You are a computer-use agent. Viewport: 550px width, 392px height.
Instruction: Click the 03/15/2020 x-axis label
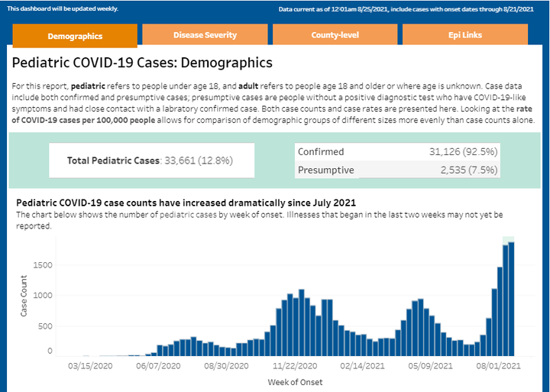click(x=89, y=366)
